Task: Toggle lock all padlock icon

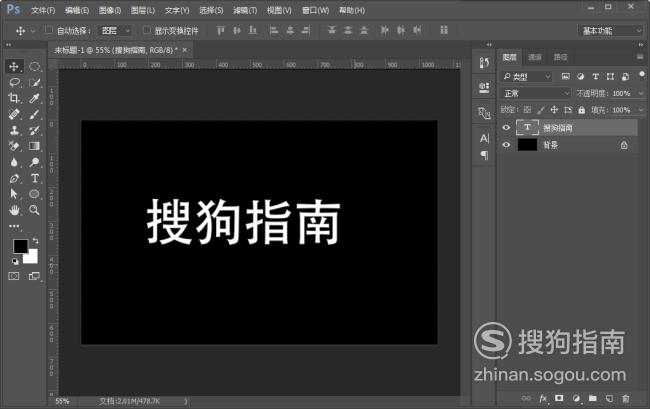Action: (x=582, y=110)
